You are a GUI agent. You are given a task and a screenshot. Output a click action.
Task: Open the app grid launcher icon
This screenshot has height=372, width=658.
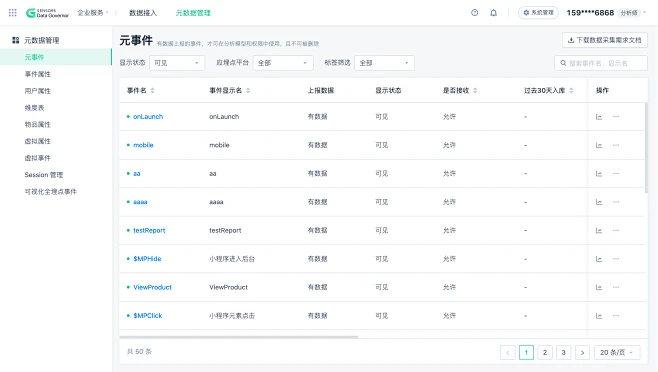[13, 13]
